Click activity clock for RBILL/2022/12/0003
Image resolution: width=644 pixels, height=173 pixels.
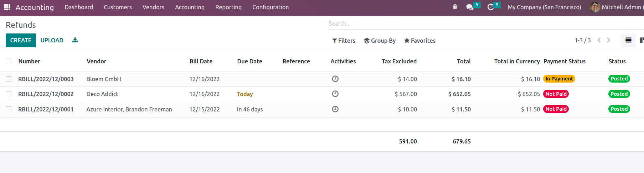[335, 79]
